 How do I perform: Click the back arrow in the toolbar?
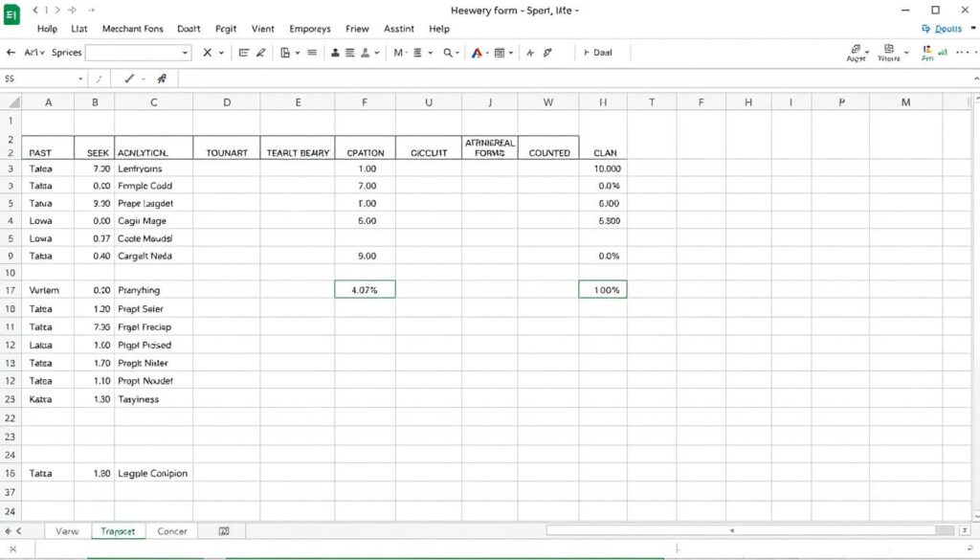[x=11, y=53]
